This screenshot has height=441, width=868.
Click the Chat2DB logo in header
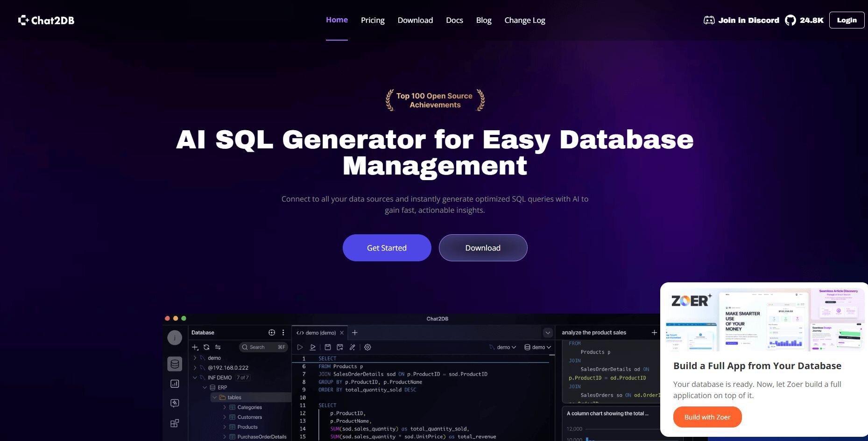pyautogui.click(x=46, y=20)
